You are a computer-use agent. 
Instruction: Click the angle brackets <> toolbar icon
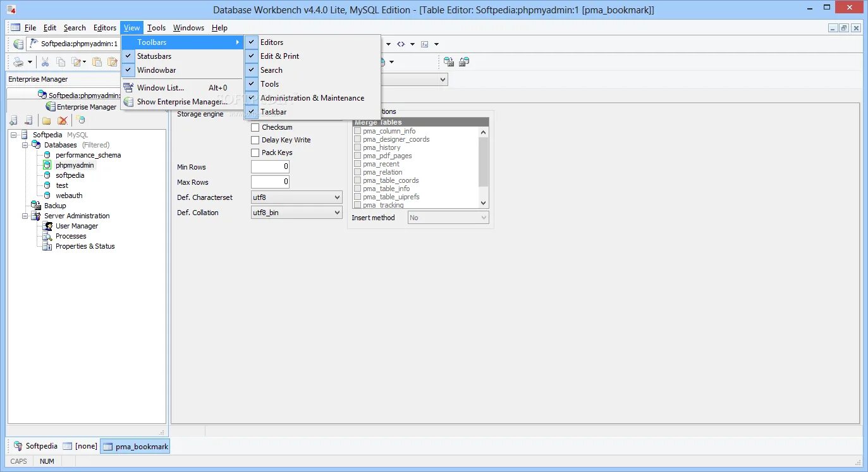(401, 44)
